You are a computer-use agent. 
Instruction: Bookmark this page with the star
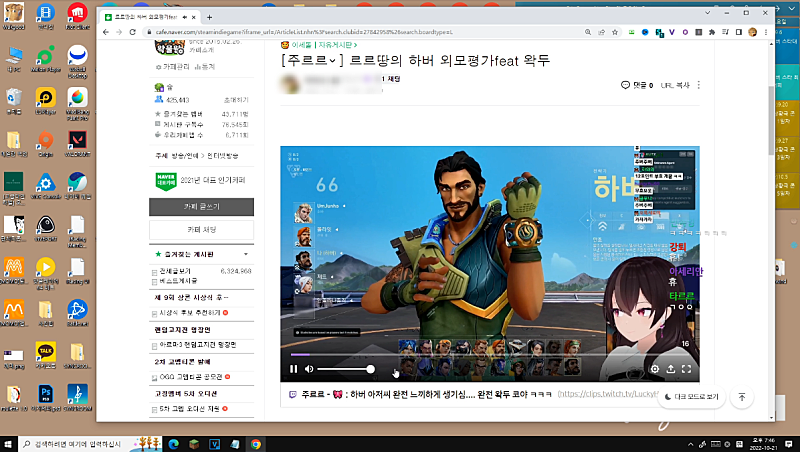(x=615, y=32)
